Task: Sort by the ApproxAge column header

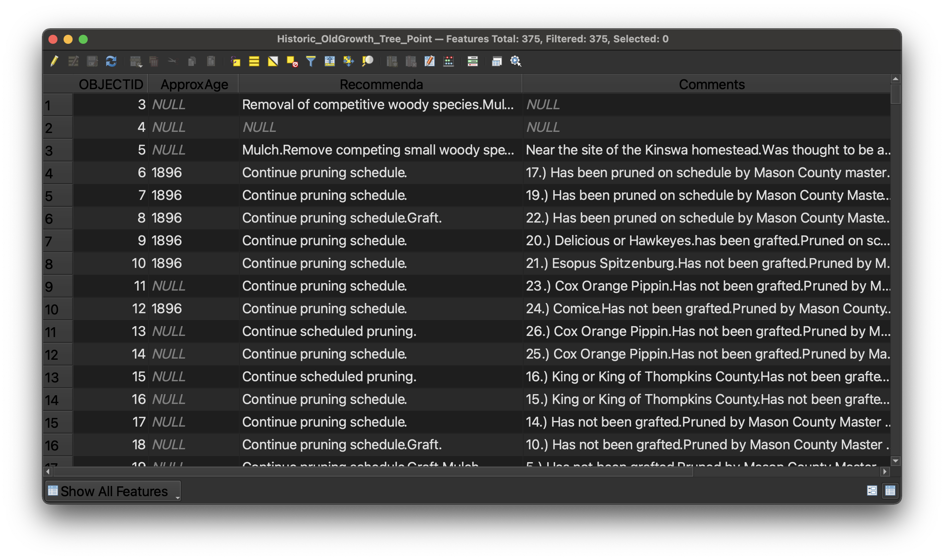Action: click(x=194, y=84)
